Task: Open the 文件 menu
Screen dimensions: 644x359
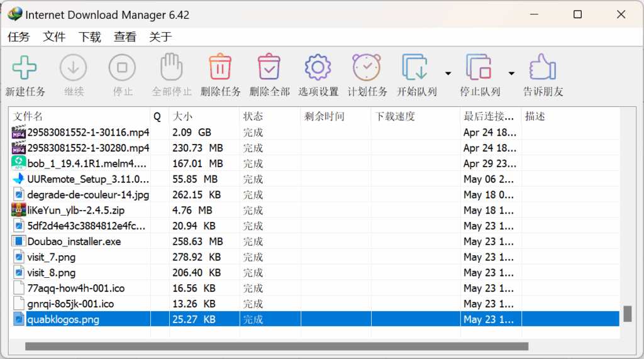Action: point(54,37)
